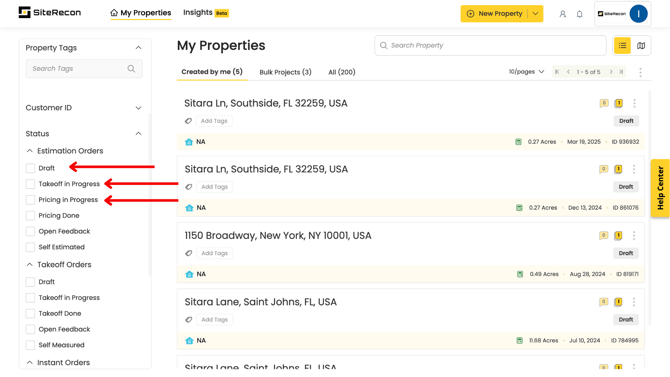Click the New Property button
This screenshot has height=377, width=670.
(x=494, y=14)
